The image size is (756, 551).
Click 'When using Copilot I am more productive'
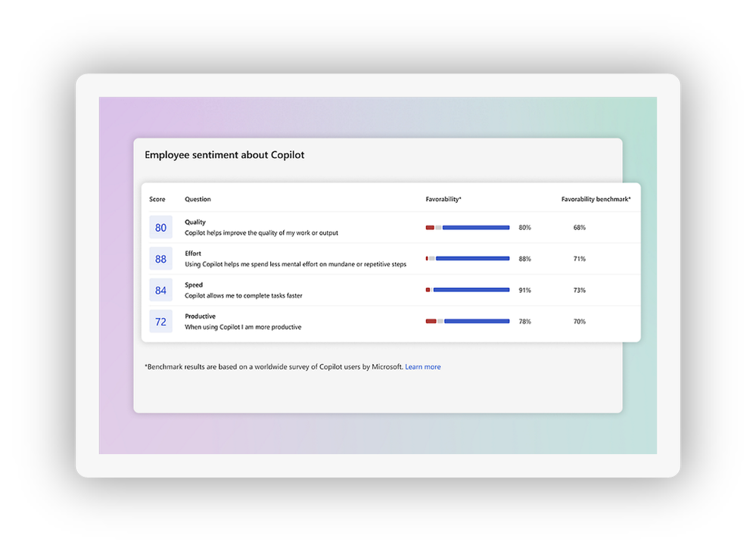click(243, 327)
